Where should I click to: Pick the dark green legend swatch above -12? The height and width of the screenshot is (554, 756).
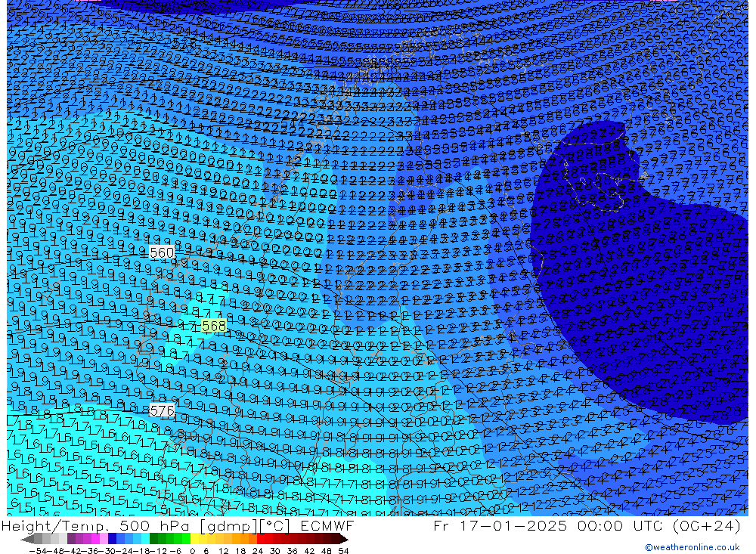[153, 539]
